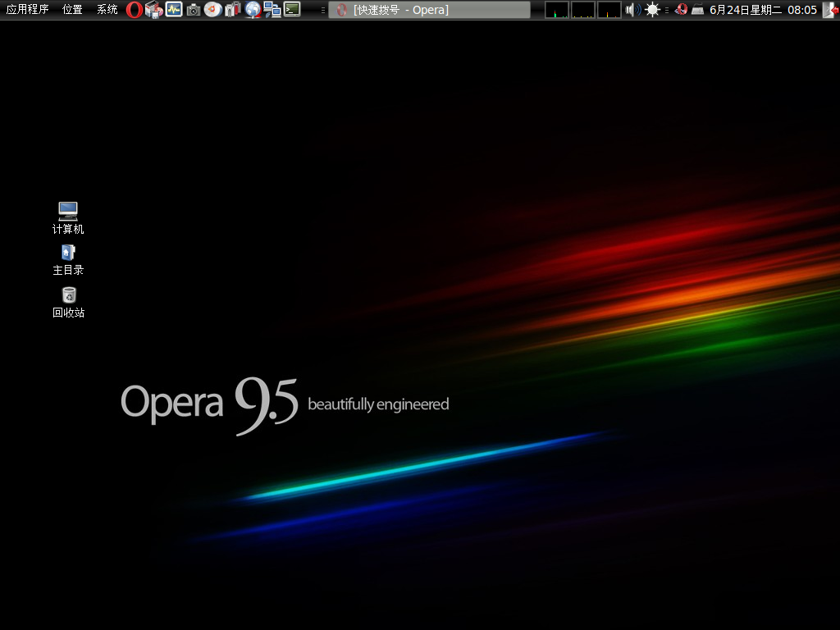The width and height of the screenshot is (840, 630).
Task: Launch the terminal from the panel icon
Action: pyautogui.click(x=292, y=10)
